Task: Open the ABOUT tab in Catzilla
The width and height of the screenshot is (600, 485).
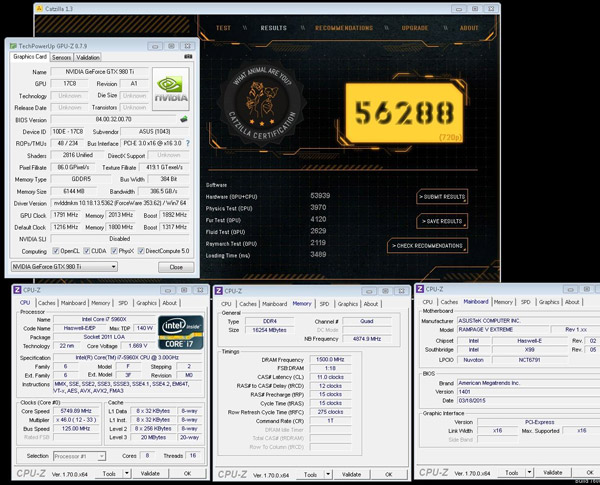Action: 469,28
